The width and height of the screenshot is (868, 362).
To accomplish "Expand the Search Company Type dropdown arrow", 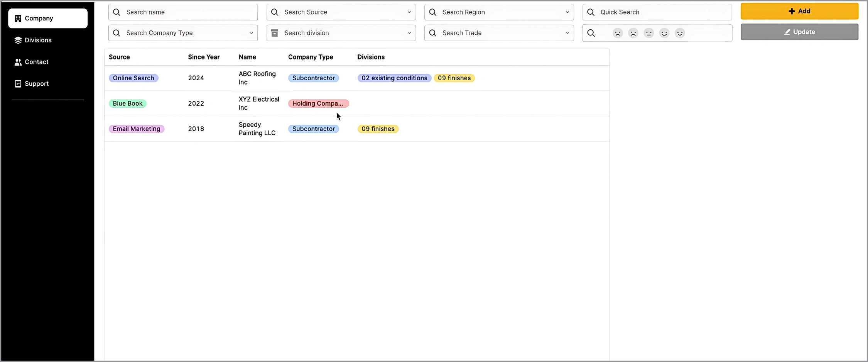I will 251,33.
